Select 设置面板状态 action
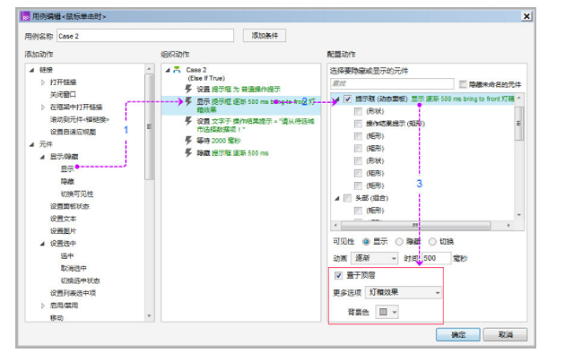Viewport: 565px width, 362px height. pos(70,206)
